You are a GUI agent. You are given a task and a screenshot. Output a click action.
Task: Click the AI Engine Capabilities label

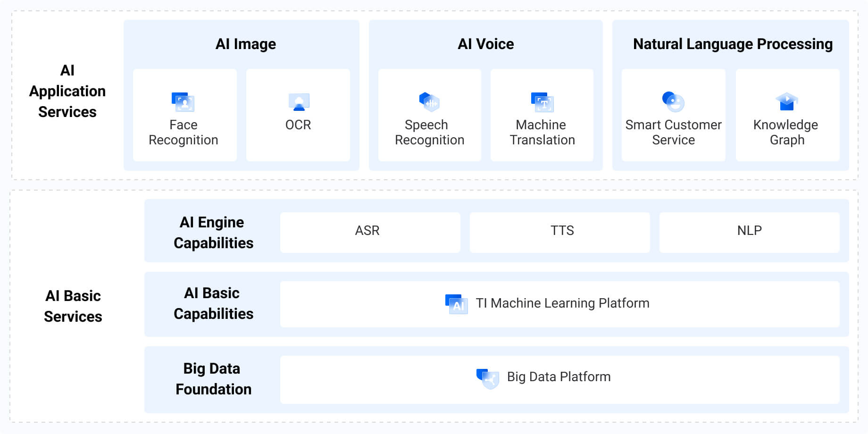tap(213, 233)
